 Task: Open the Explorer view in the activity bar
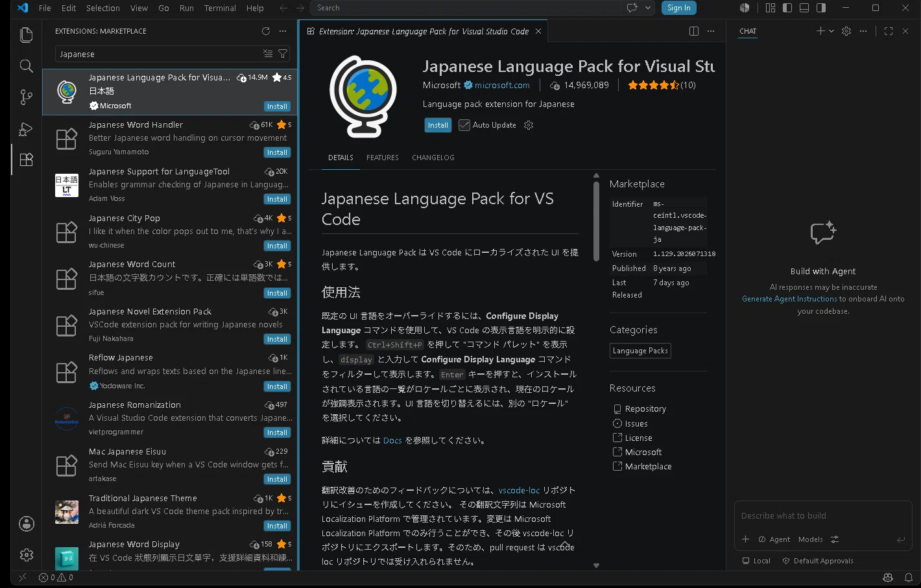(x=26, y=34)
